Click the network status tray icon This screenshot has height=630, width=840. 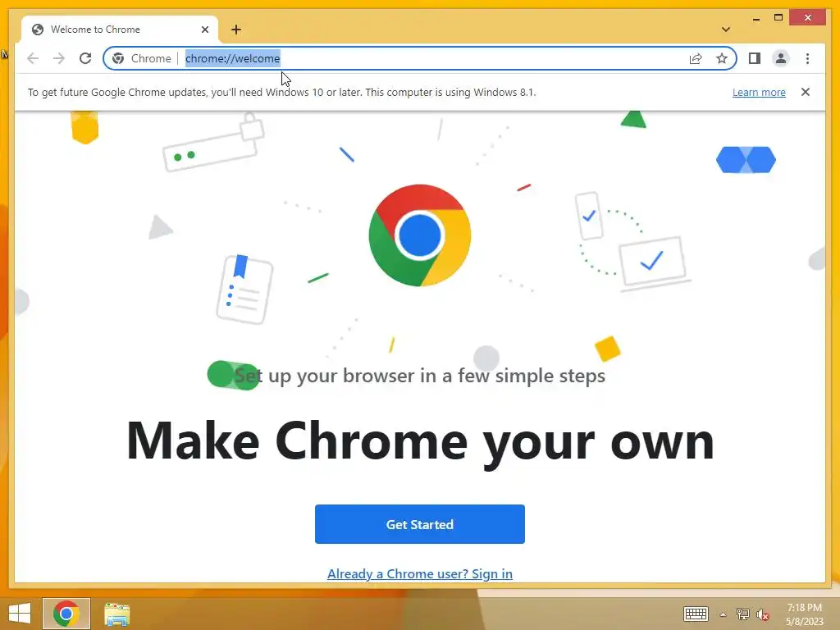click(x=742, y=614)
